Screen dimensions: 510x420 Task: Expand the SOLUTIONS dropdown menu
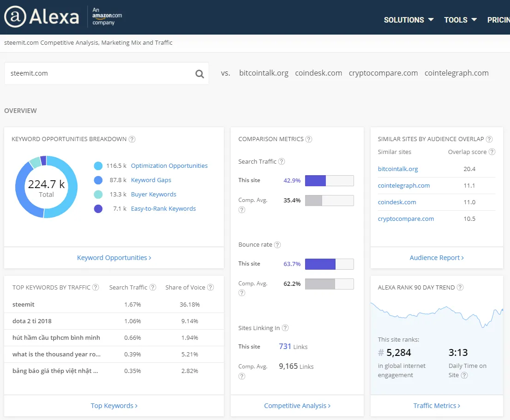point(408,20)
